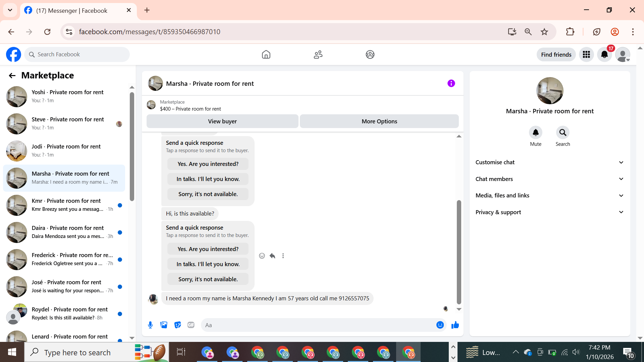Screen dimensions: 644x362
Task: Click the chat messages scrollbar
Action: click(x=459, y=251)
